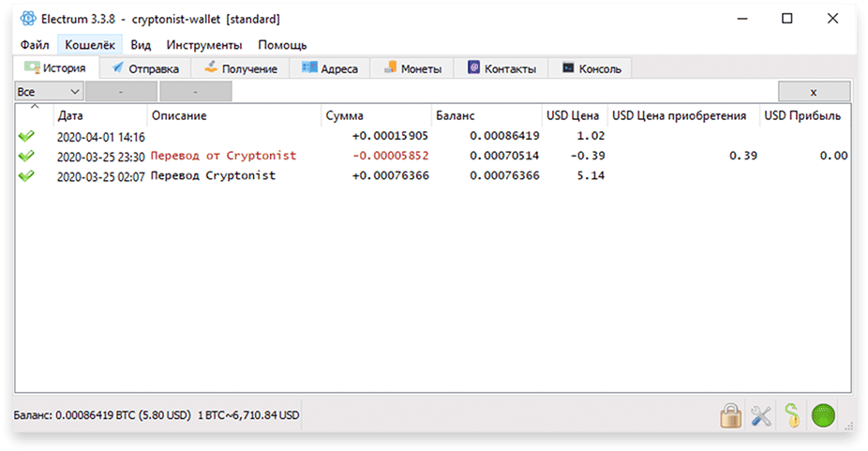
Task: Select the description Перевод от Cryptonist
Action: [x=223, y=156]
